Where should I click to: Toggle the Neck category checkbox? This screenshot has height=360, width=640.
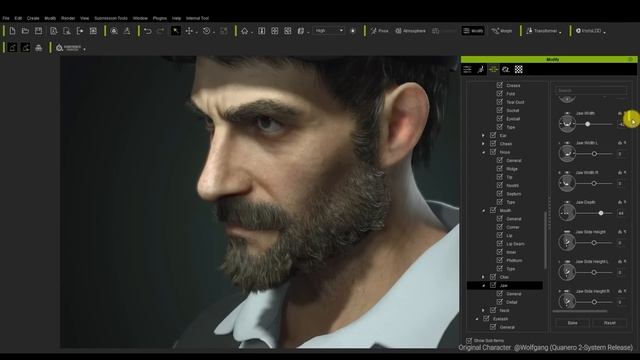click(493, 310)
